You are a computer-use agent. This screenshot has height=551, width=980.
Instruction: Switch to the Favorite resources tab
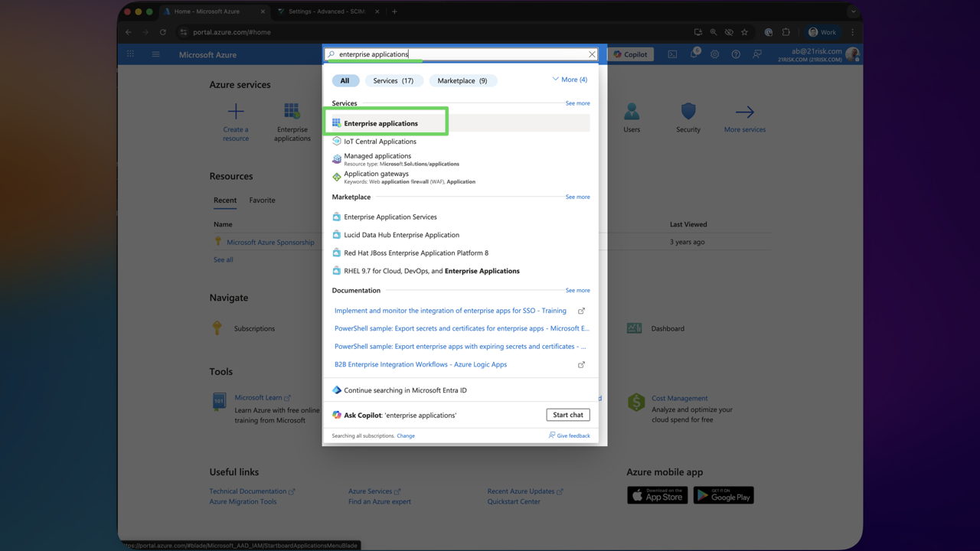[x=262, y=200]
